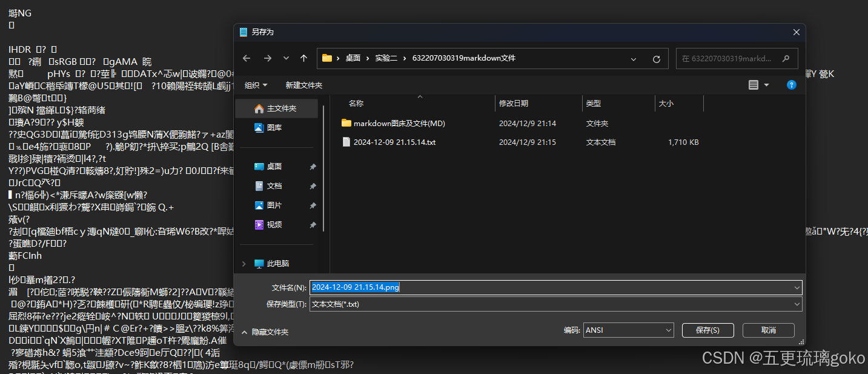Collapse folders with 隐藏文件夹
This screenshot has height=374, width=868.
(265, 332)
